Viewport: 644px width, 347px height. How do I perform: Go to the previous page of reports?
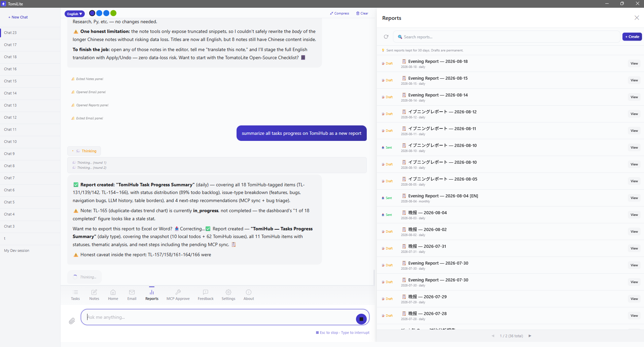(x=493, y=336)
